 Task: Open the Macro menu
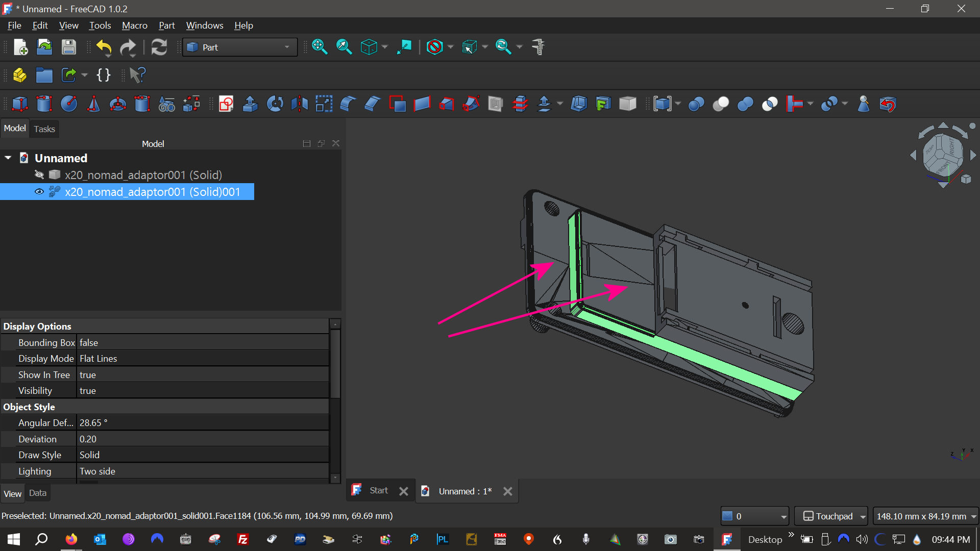tap(134, 26)
